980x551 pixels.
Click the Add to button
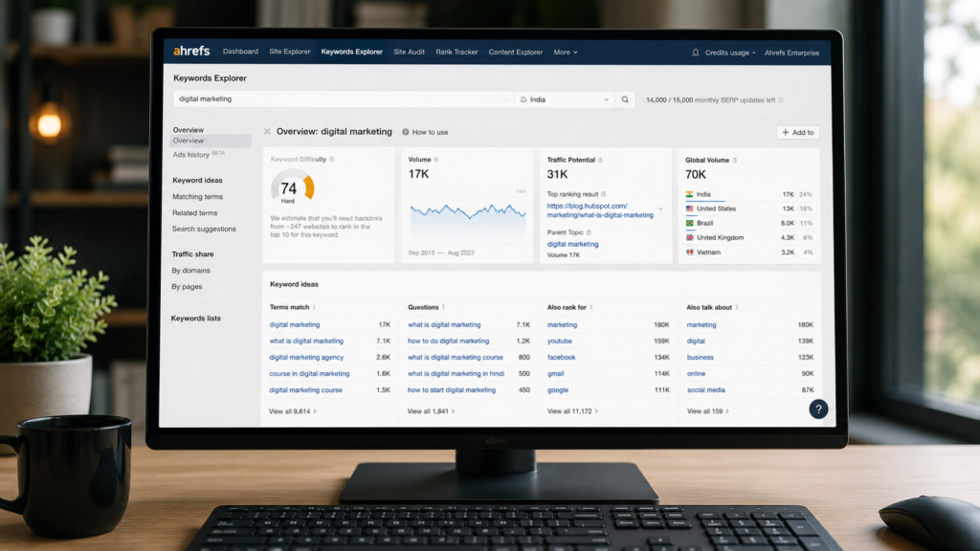797,132
